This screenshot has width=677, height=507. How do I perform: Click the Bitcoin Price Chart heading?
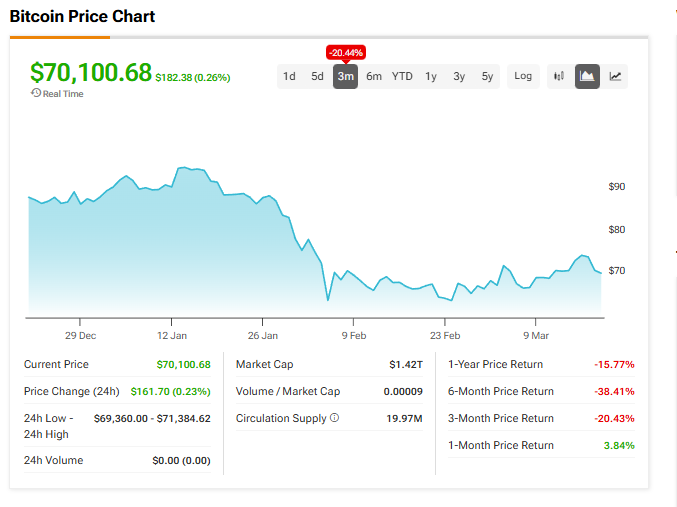(x=82, y=17)
